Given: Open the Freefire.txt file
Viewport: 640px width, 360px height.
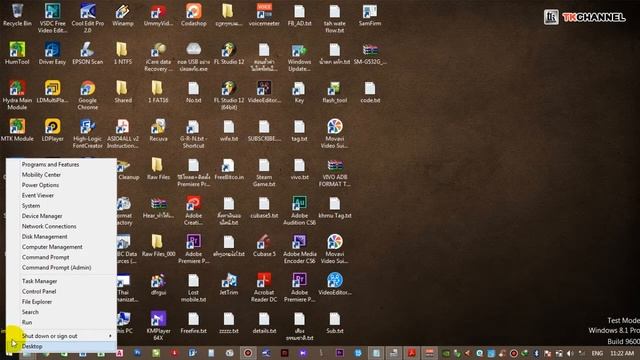Looking at the screenshot, I should [x=193, y=322].
